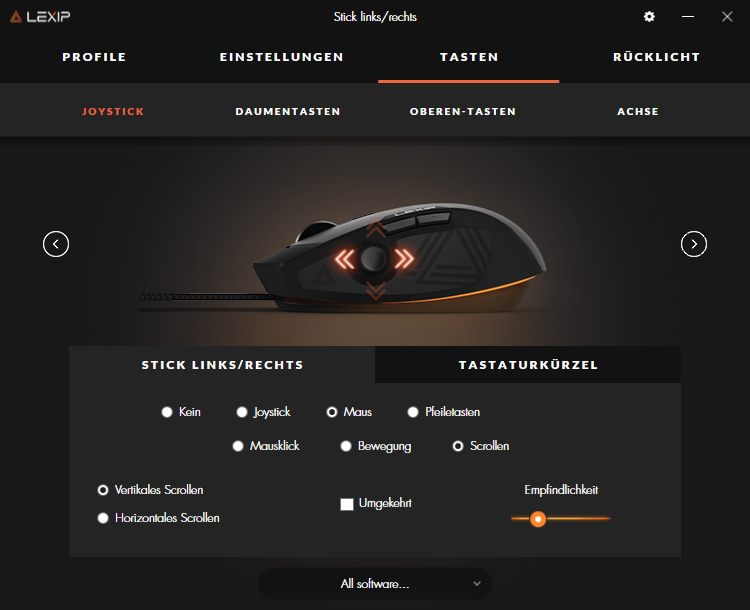
Task: Open the All software dropdown
Action: point(375,584)
